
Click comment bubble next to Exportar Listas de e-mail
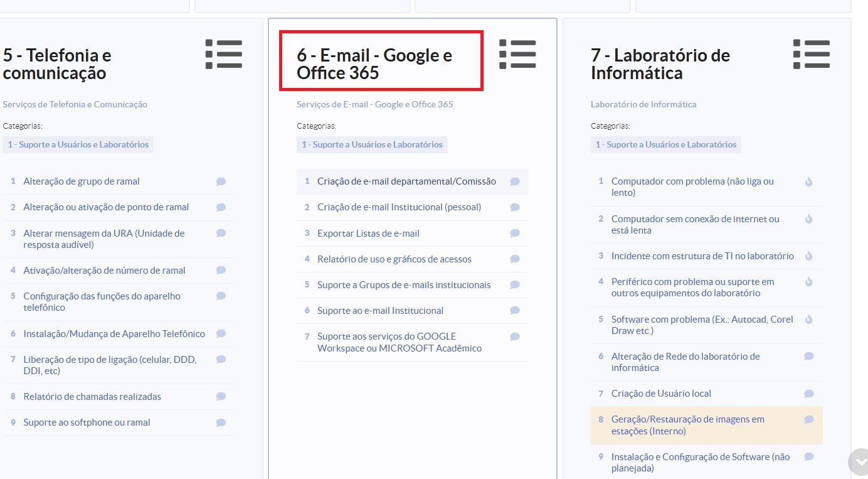[x=515, y=233]
